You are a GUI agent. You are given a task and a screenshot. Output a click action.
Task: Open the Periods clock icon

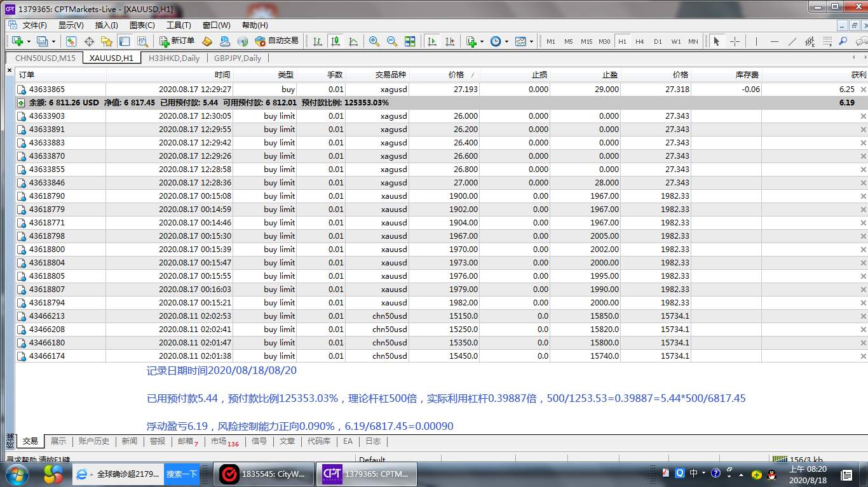pyautogui.click(x=495, y=41)
